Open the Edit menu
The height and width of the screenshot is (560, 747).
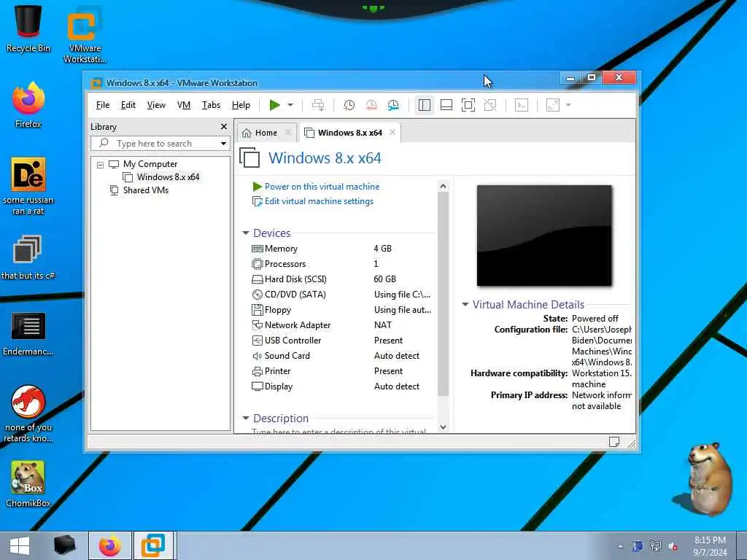point(128,105)
